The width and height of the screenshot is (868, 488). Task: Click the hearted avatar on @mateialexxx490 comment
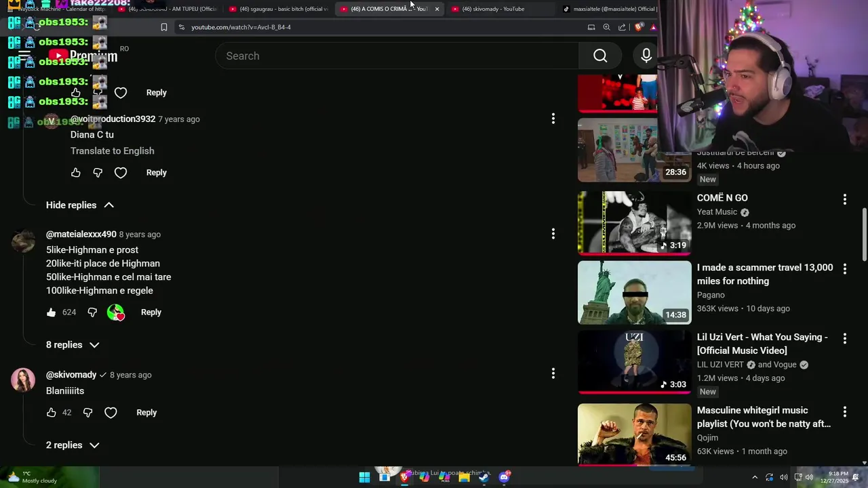pos(116,312)
